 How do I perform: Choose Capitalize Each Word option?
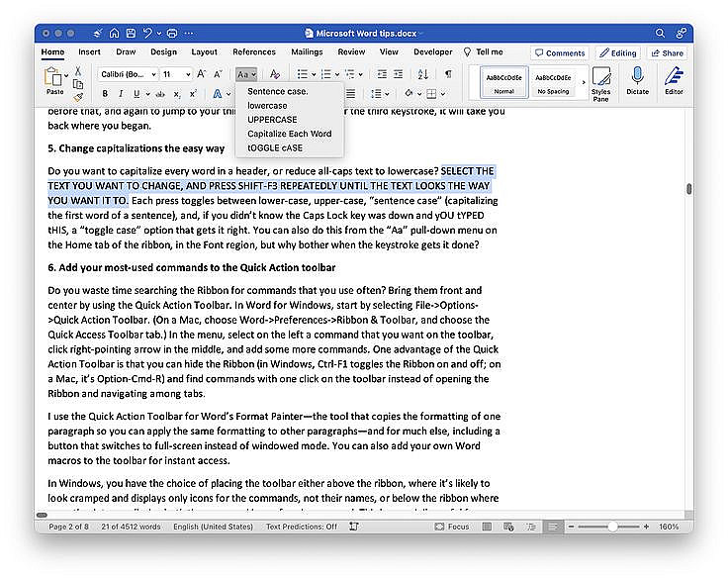pos(289,134)
